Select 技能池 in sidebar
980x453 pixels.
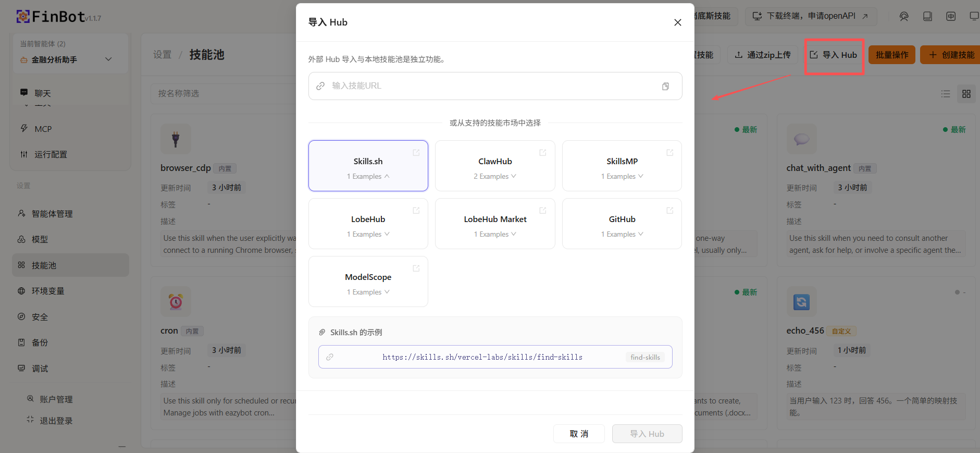coord(70,265)
